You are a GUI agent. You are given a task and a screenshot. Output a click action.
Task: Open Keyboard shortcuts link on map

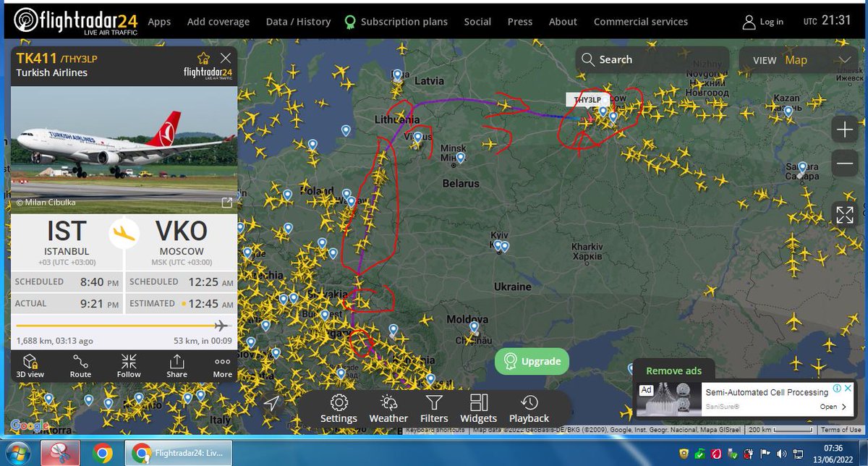tap(435, 430)
